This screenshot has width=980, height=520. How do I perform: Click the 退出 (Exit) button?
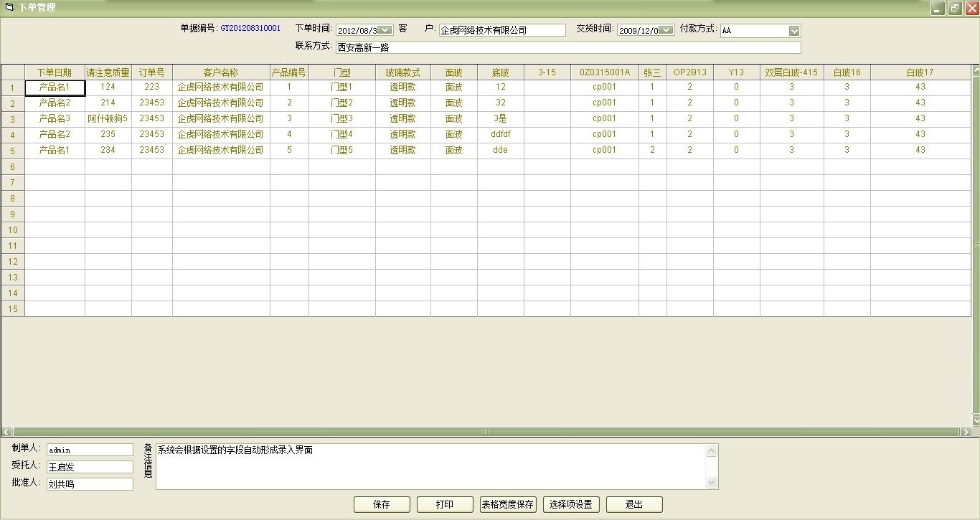pyautogui.click(x=634, y=504)
